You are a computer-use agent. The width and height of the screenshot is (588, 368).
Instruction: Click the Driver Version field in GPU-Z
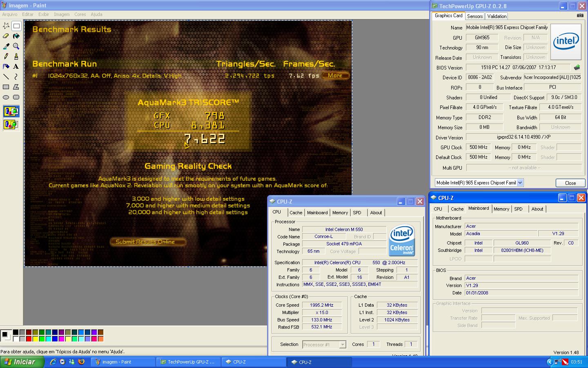coord(524,137)
